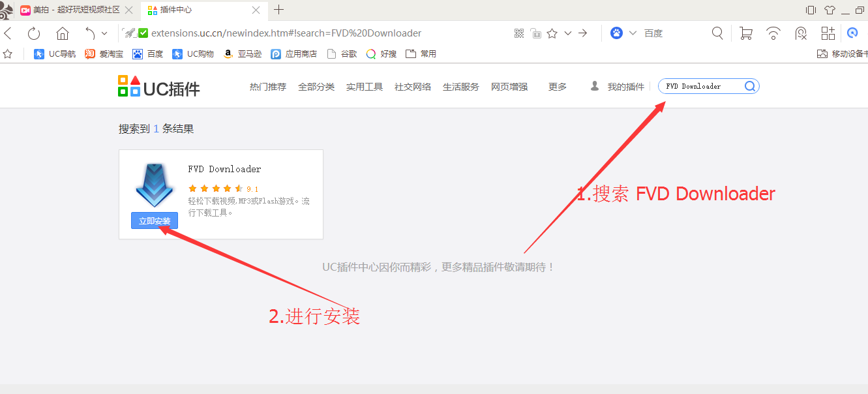This screenshot has height=394, width=868.
Task: Click the green site security checkmark
Action: 143,33
